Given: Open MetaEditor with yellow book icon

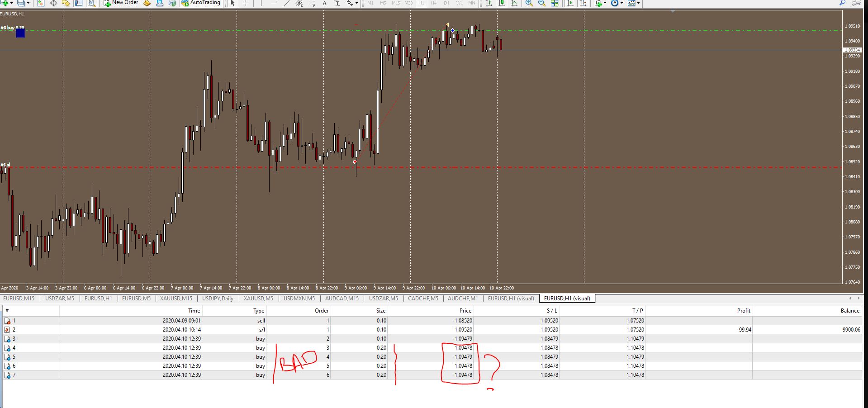Looking at the screenshot, I should click(147, 3).
